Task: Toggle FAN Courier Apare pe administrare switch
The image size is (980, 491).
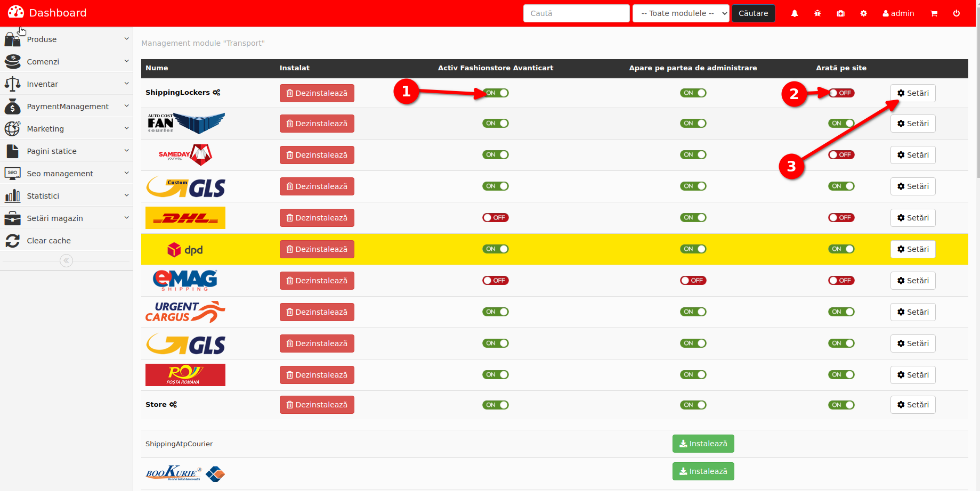Action: 693,123
